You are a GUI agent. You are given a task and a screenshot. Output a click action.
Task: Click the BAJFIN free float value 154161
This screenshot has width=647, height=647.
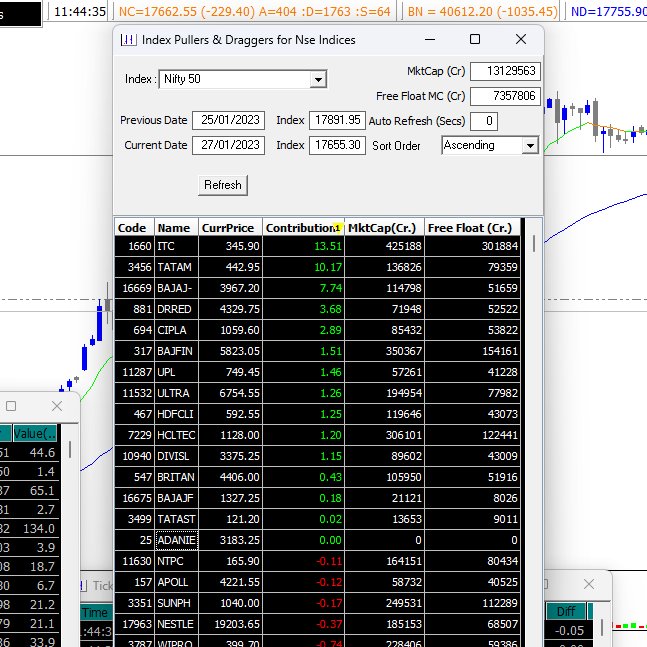pos(472,351)
